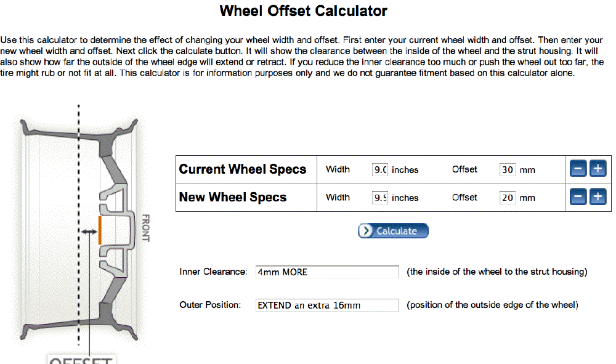Click the Inner Clearance label text
616x364 pixels.
click(x=213, y=272)
